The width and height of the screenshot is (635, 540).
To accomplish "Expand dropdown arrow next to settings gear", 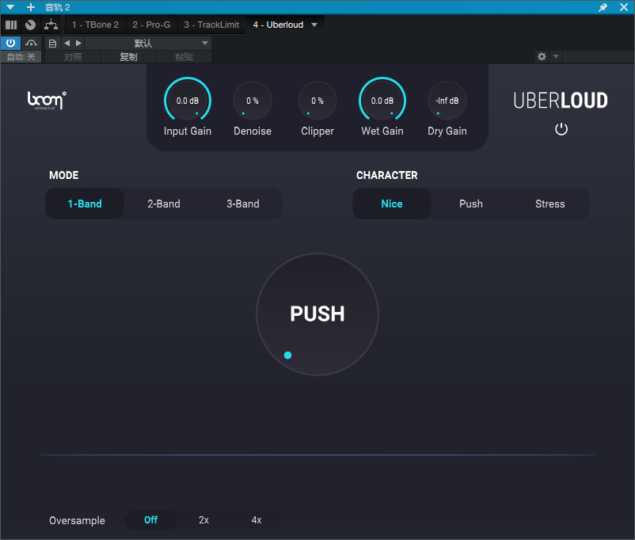I will [556, 57].
